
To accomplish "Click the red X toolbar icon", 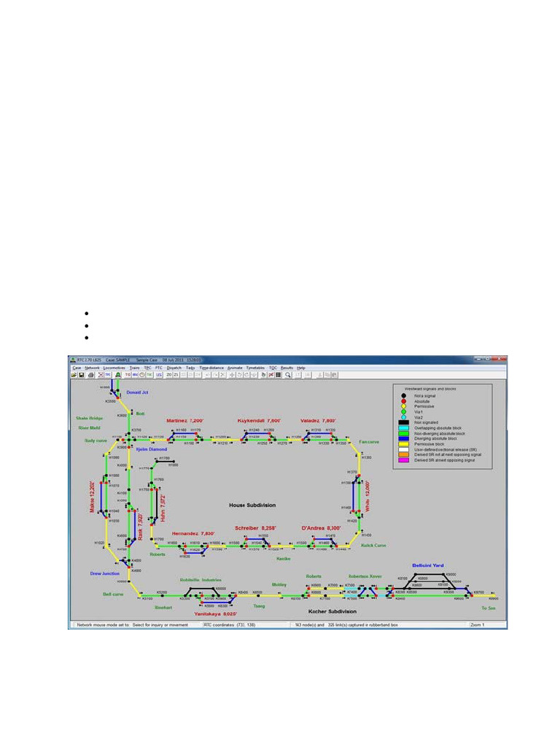I will click(271, 375).
